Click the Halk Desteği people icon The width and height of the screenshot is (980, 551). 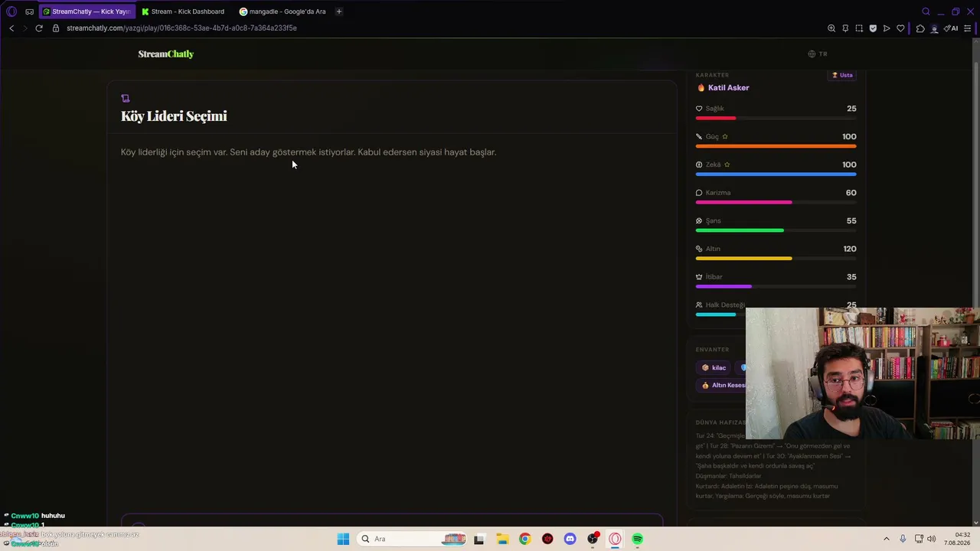click(x=699, y=305)
